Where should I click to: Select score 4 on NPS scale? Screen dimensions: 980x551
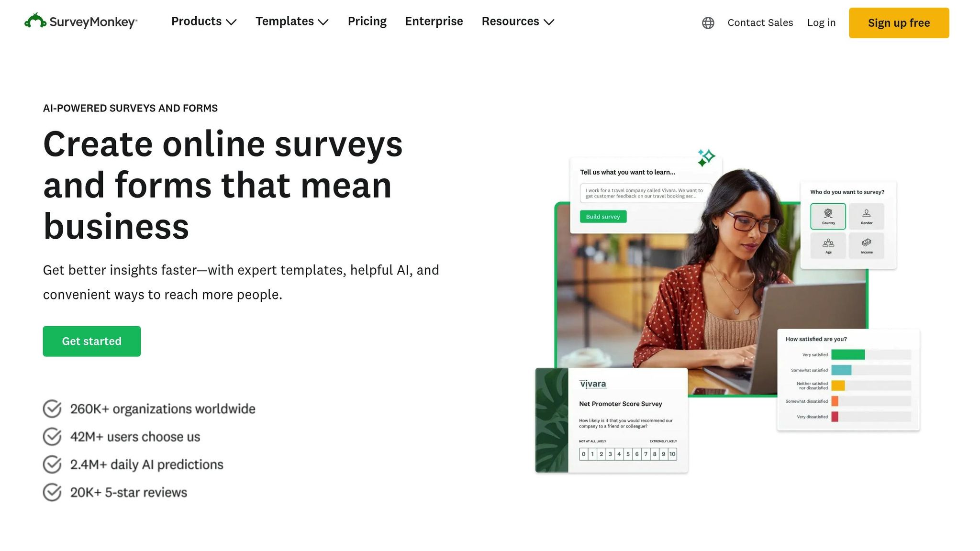click(x=619, y=454)
